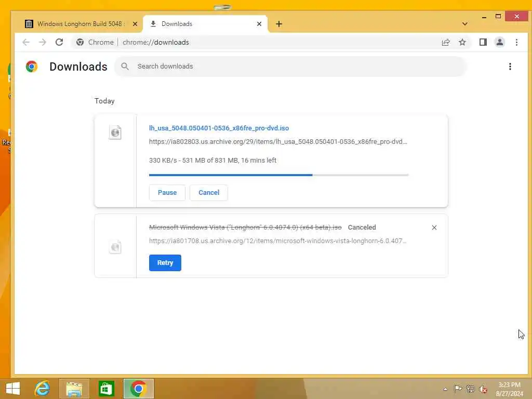This screenshot has width=532, height=399.
Task: Pause the lh_usa_5048 download
Action: 167,193
